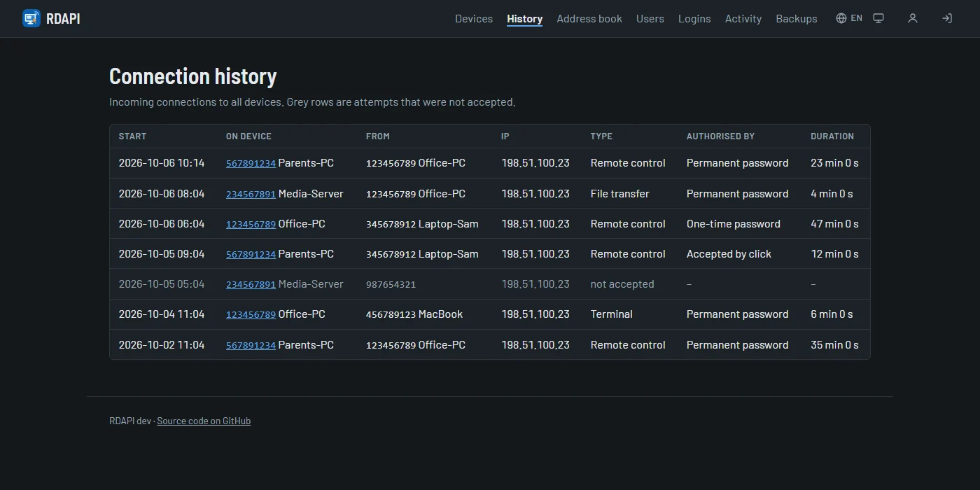Go to the Devices page
This screenshot has height=490, width=980.
(x=474, y=19)
